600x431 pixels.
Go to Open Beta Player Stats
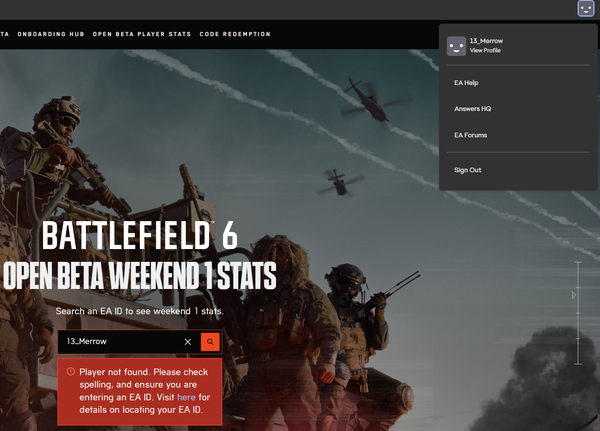[142, 34]
